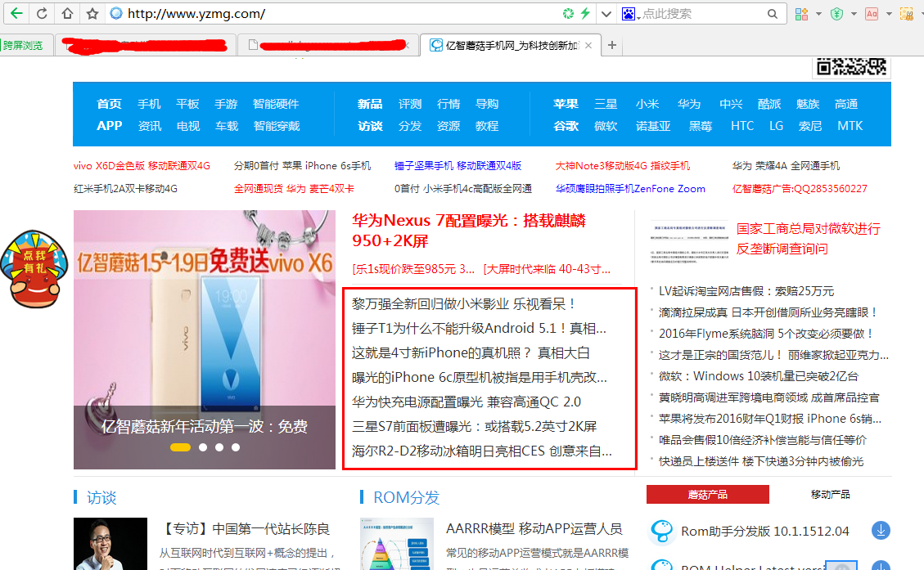
Task: Open article 黎万强全新回归做小米影业
Action: [x=464, y=304]
